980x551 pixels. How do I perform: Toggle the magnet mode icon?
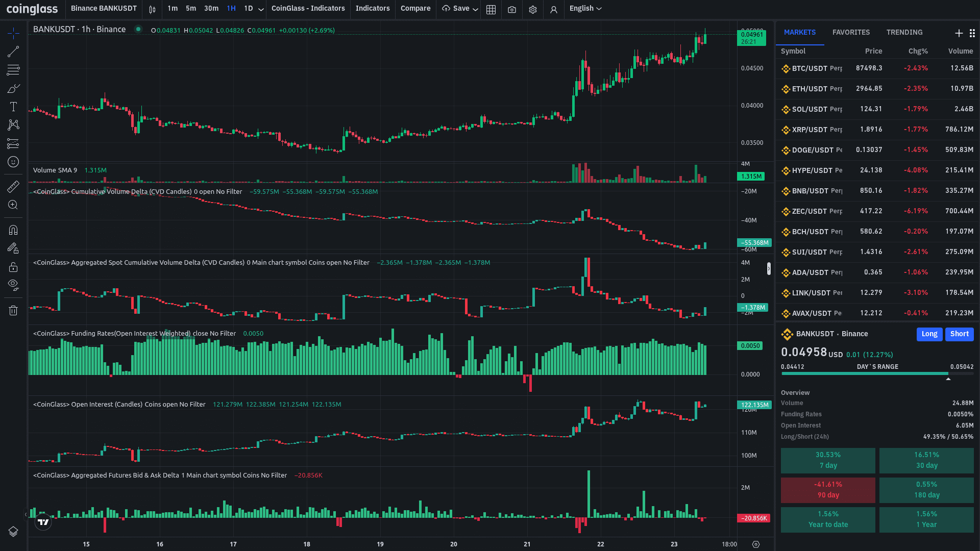[13, 230]
